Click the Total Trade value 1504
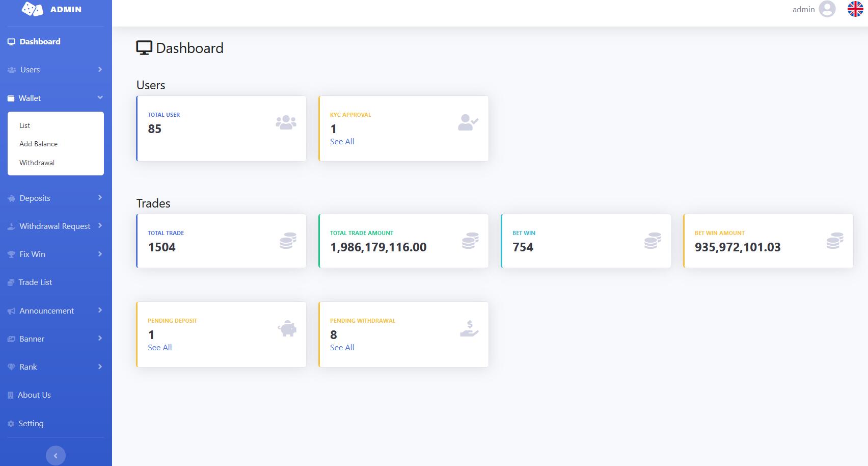This screenshot has height=466, width=868. coord(161,247)
